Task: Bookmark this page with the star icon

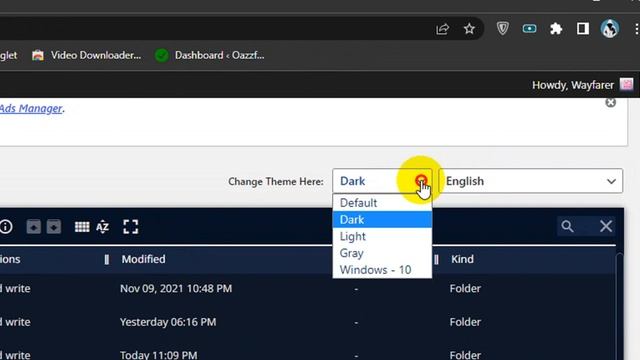Action: click(469, 29)
